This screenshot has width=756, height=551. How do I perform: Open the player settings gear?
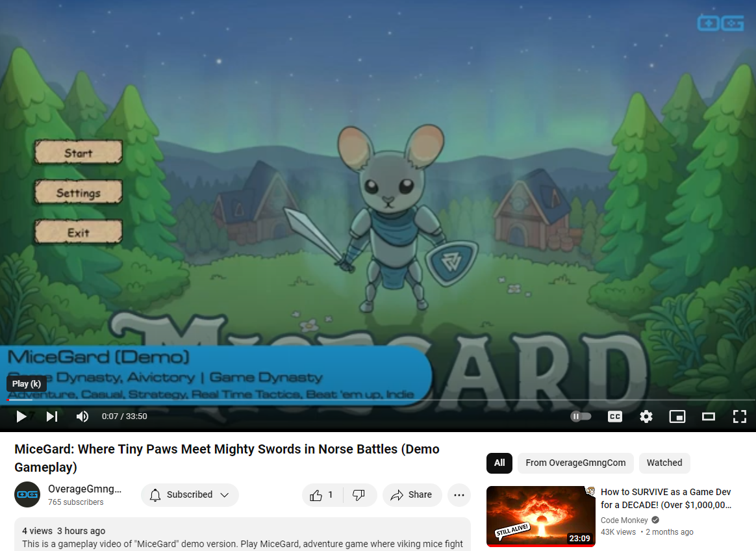tap(646, 416)
